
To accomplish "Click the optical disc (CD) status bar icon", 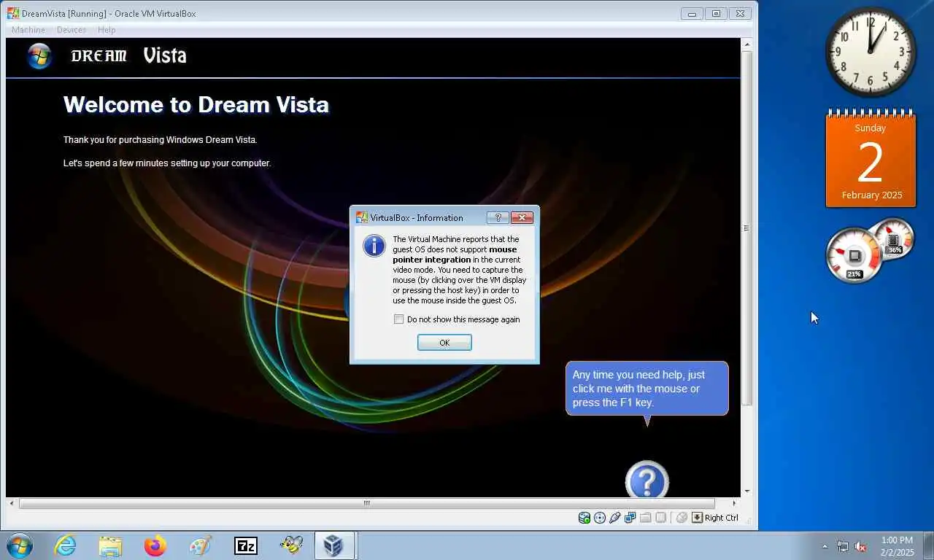I will tap(600, 518).
